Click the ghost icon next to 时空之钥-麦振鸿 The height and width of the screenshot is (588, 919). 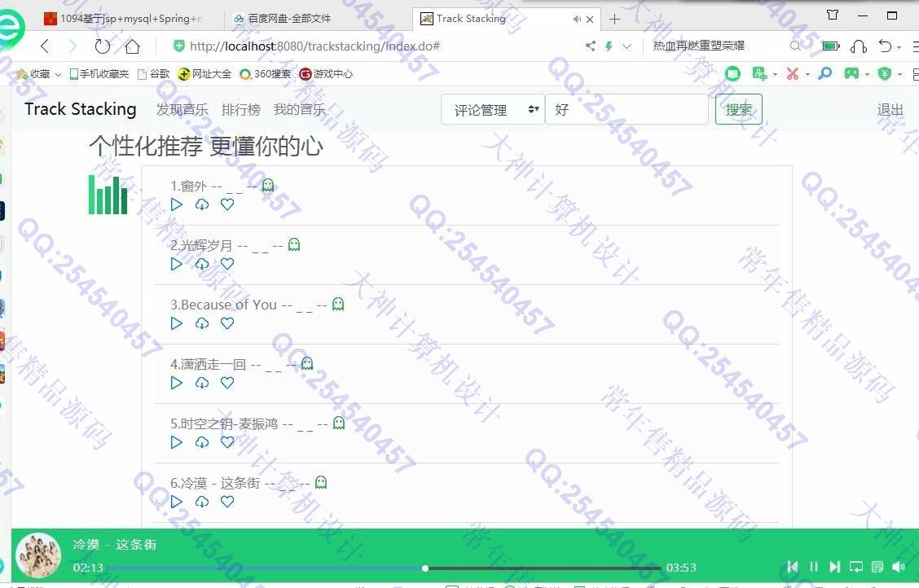339,423
